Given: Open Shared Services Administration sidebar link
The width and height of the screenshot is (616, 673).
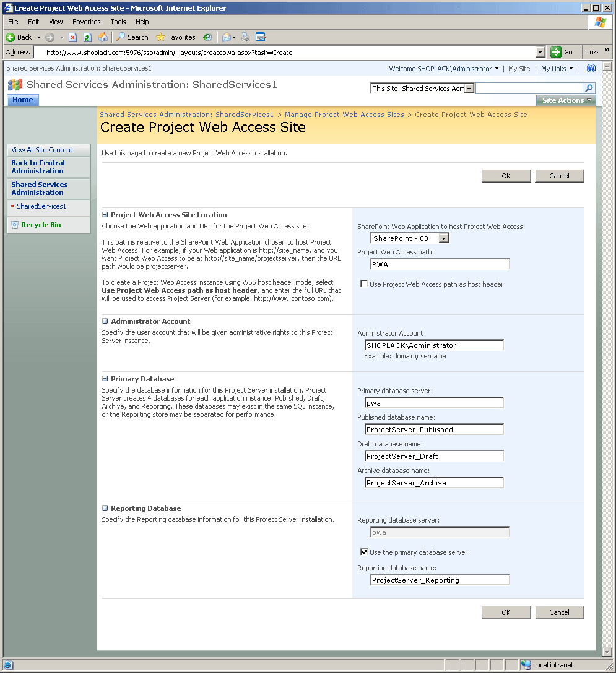Looking at the screenshot, I should click(x=40, y=188).
